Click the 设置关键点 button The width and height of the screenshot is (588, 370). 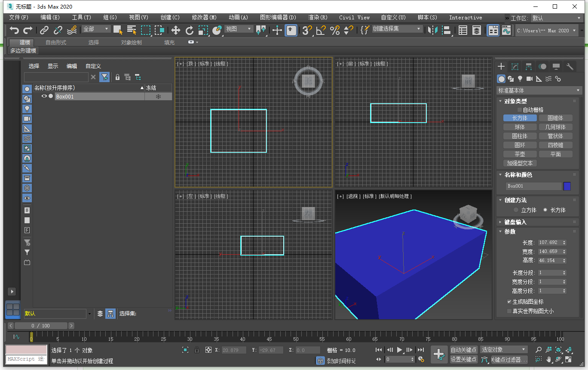464,359
